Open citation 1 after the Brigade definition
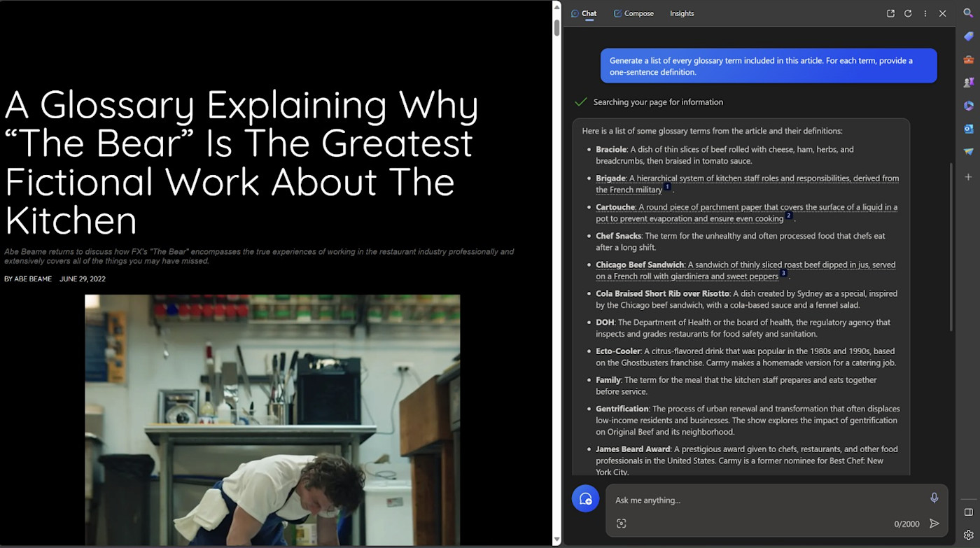 (x=667, y=187)
